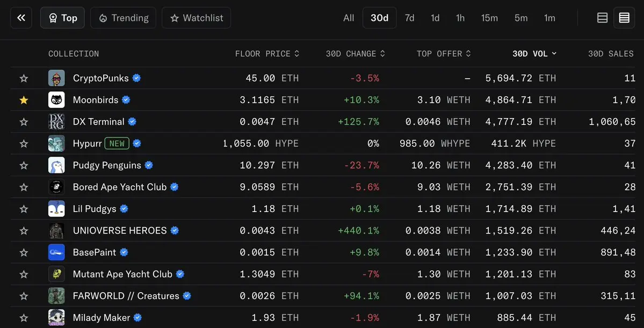The image size is (644, 328).
Task: Select the 15m time range
Action: 489,18
